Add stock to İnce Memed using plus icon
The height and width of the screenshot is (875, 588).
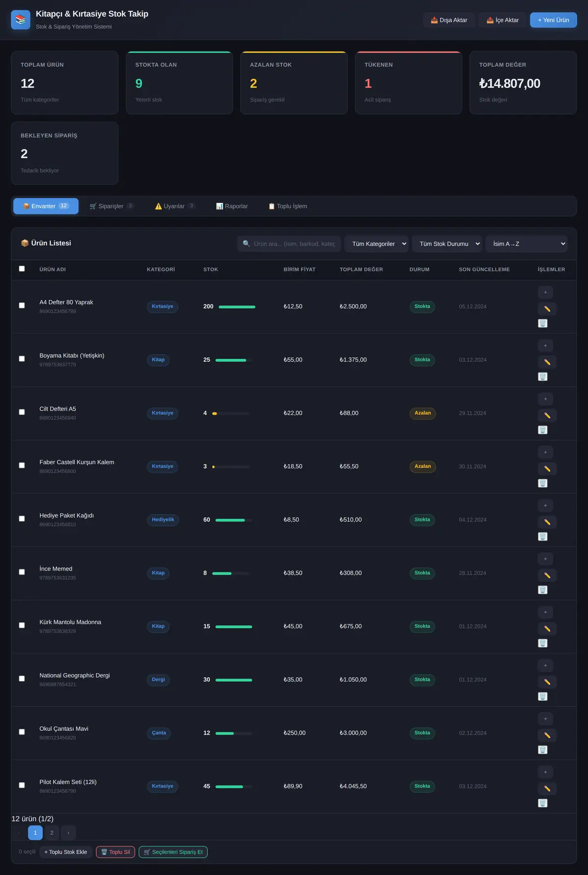[545, 559]
